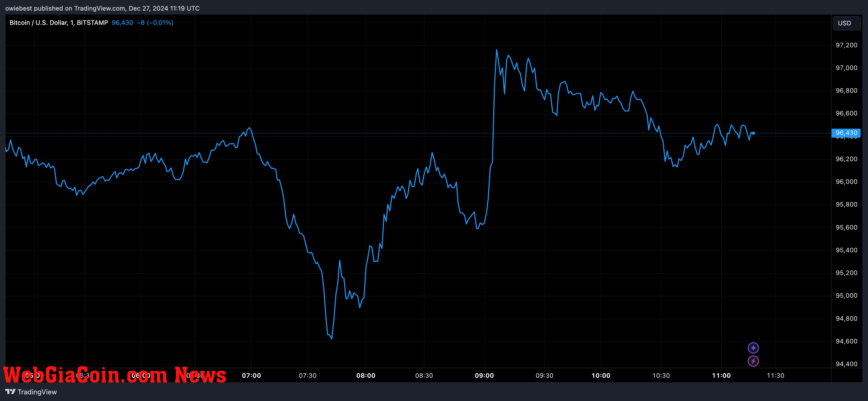Viewport: 868px width, 401px height.
Task: Click the purple sparkle icon
Action: tap(753, 348)
